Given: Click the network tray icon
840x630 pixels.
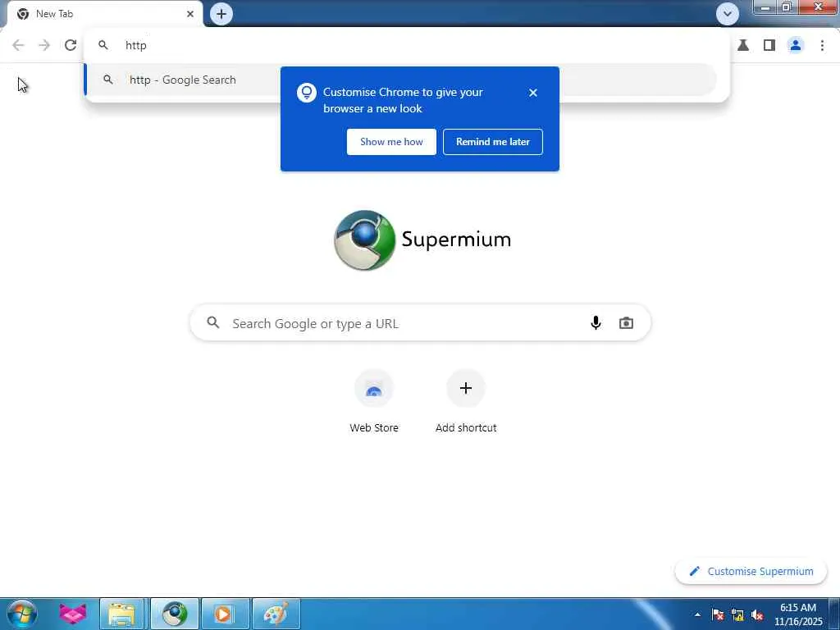Looking at the screenshot, I should [x=737, y=615].
